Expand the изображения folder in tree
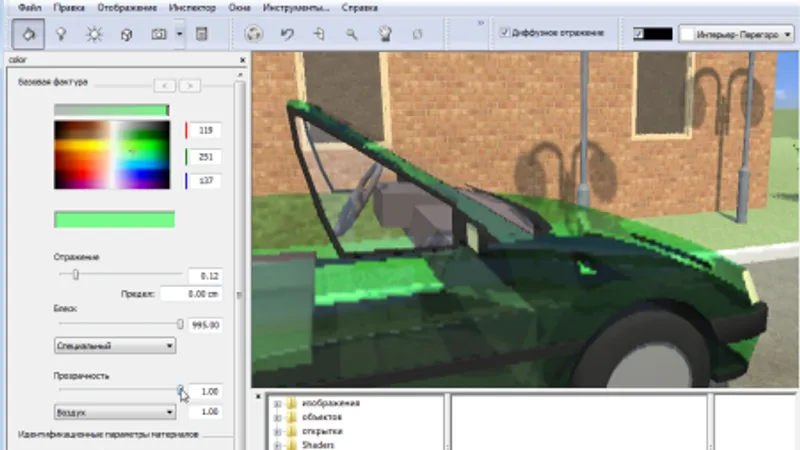Screen dimensions: 800x450 pyautogui.click(x=277, y=404)
